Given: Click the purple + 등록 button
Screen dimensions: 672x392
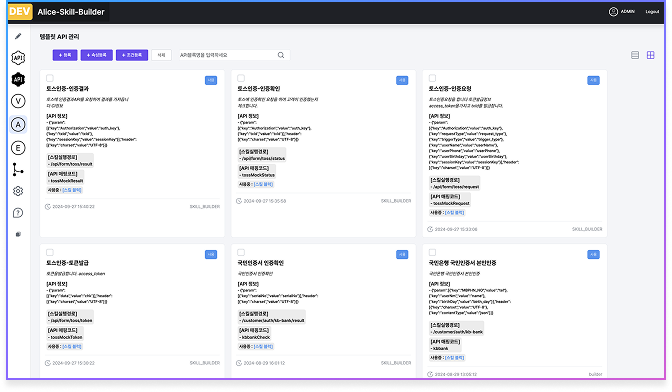Looking at the screenshot, I should coord(65,55).
